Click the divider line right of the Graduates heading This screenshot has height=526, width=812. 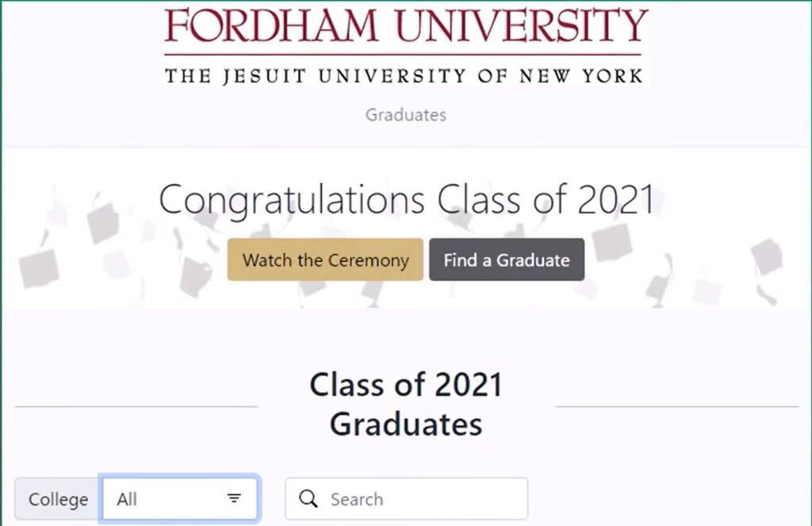click(677, 407)
